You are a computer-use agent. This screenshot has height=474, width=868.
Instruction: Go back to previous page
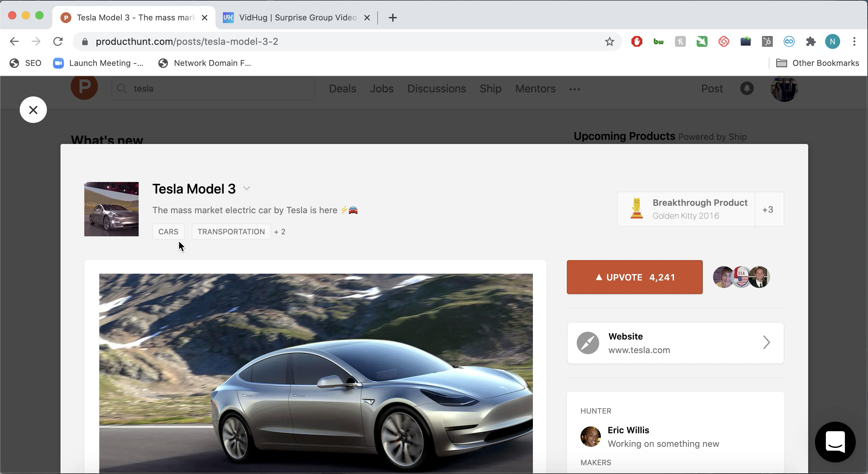coord(14,41)
